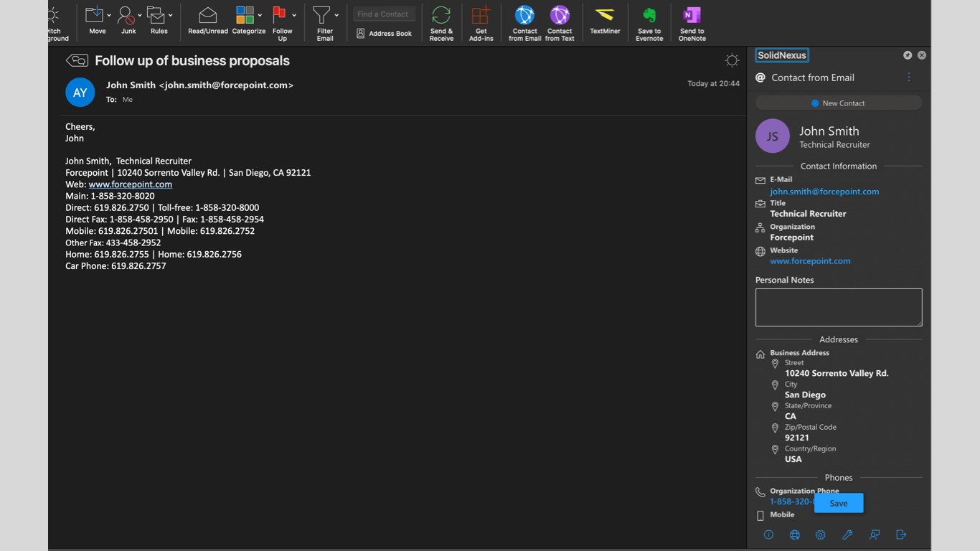Image resolution: width=980 pixels, height=551 pixels.
Task: Click the phone icon beside Organization Phone
Action: pos(760,492)
